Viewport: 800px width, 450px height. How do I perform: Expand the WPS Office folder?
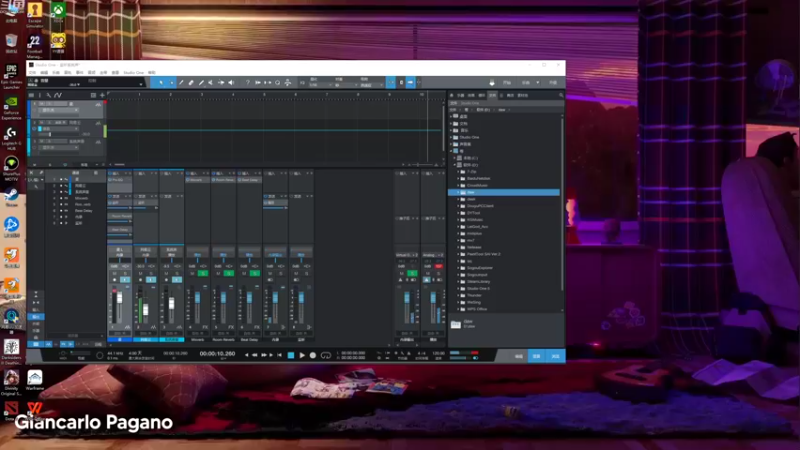(x=458, y=309)
